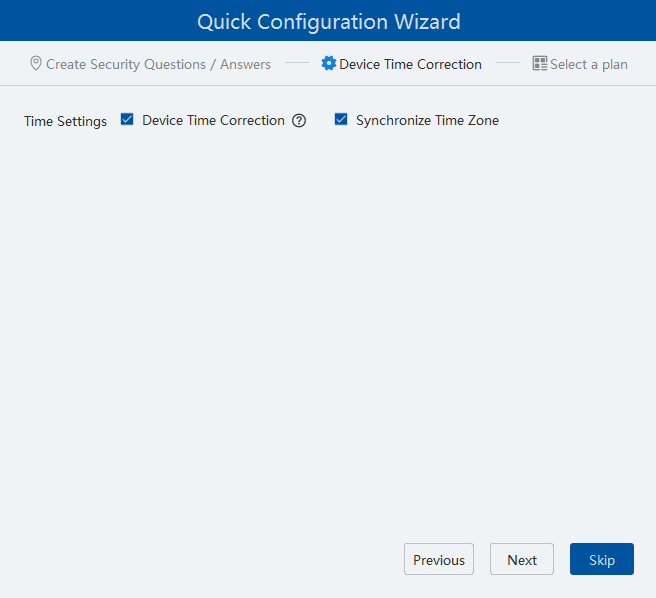Click the Quick Configuration Wizard title
Screen dimensions: 656x598
328,21
